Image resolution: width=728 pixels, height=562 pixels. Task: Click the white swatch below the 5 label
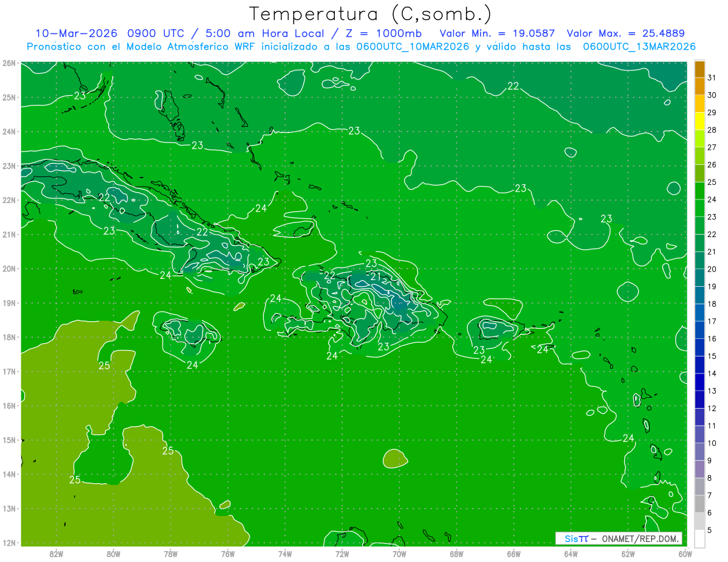[x=699, y=539]
